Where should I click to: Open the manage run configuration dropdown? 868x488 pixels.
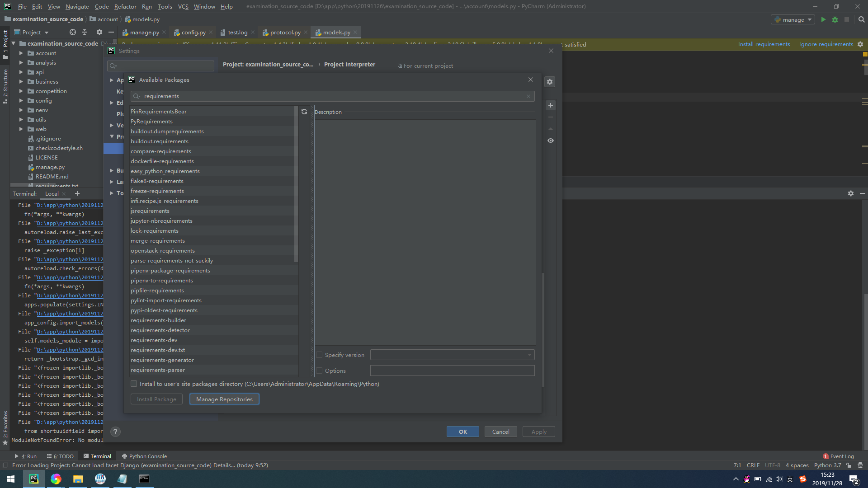coord(794,19)
